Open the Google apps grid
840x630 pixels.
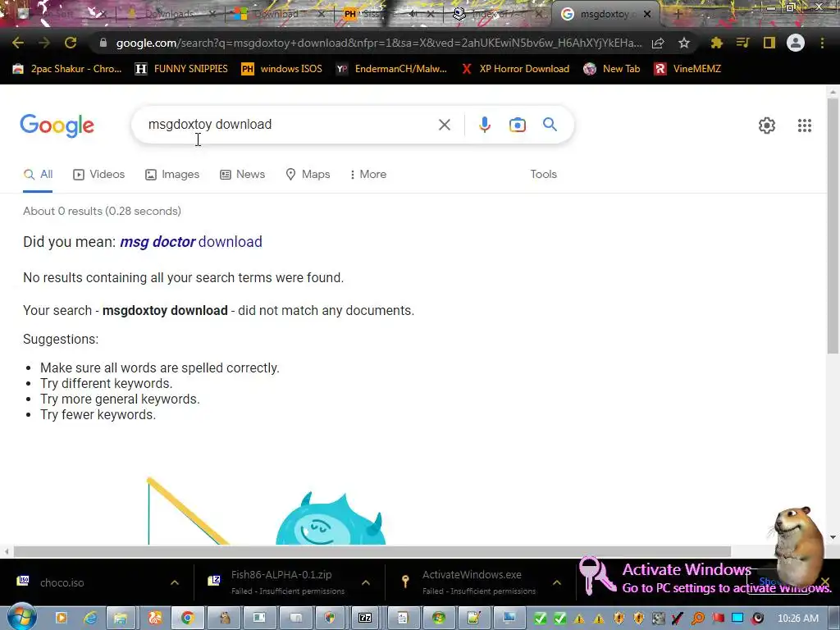[804, 126]
